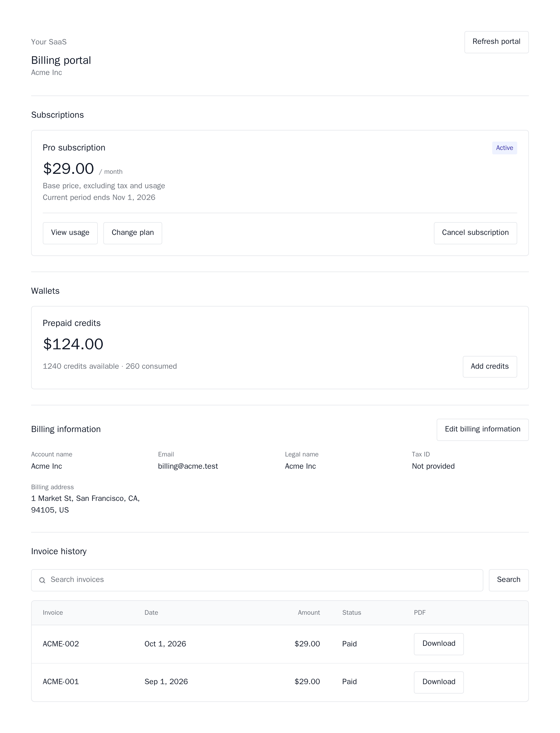Click the Billing portal heading
Viewport: 560px width, 733px height.
[61, 60]
